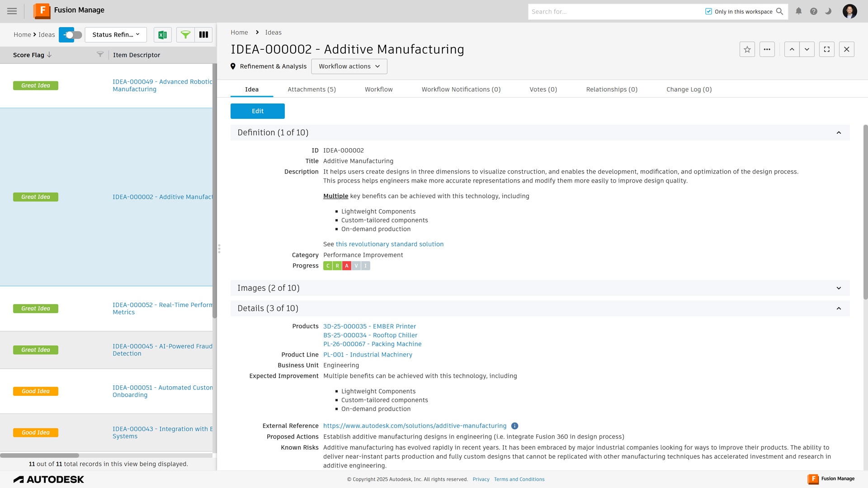Screen dimensions: 868x488
Task: Toggle the view switch beside Ideas
Action: pos(71,35)
